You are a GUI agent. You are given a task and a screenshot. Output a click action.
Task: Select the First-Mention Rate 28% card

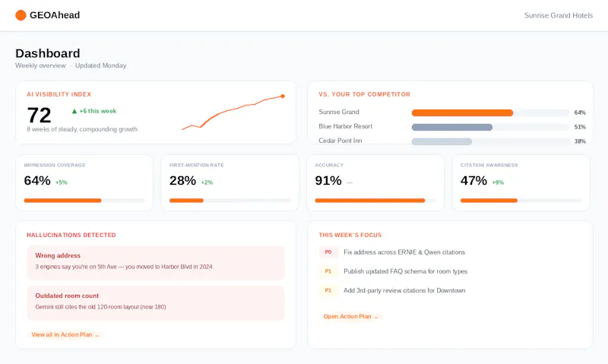[x=230, y=183]
